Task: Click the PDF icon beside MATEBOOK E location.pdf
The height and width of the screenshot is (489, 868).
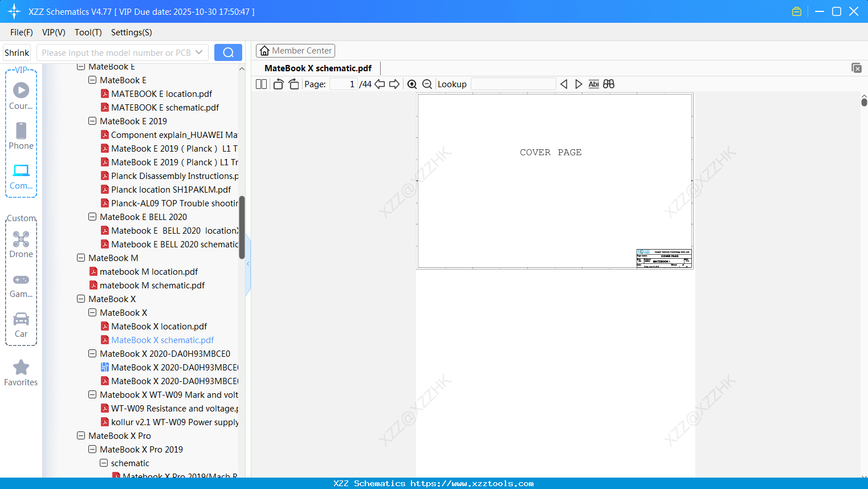Action: pyautogui.click(x=105, y=93)
